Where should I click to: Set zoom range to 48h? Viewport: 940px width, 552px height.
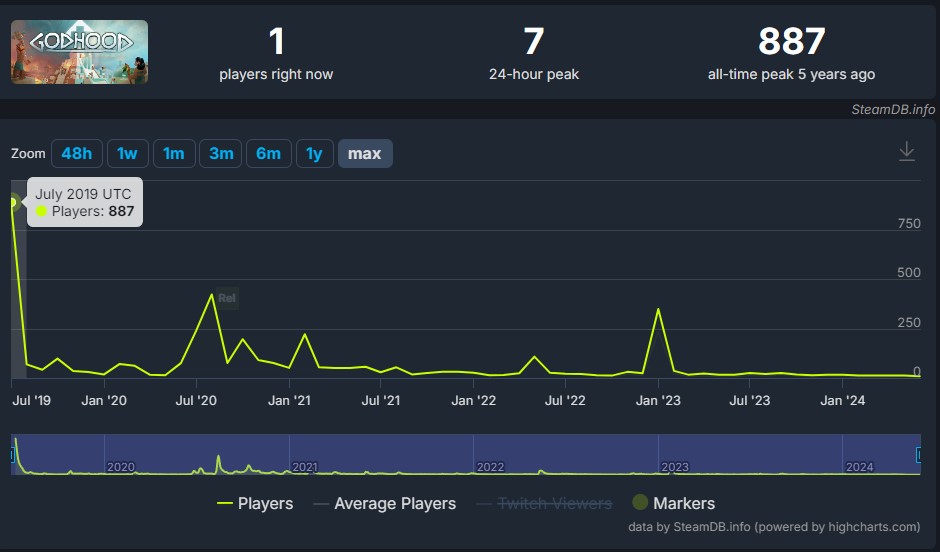tap(76, 153)
